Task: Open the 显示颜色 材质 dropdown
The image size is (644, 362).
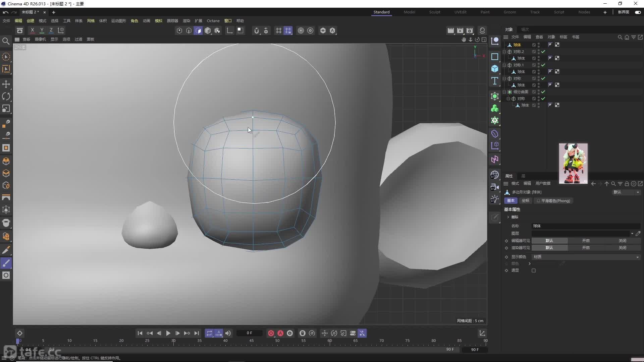Action: 586,257
